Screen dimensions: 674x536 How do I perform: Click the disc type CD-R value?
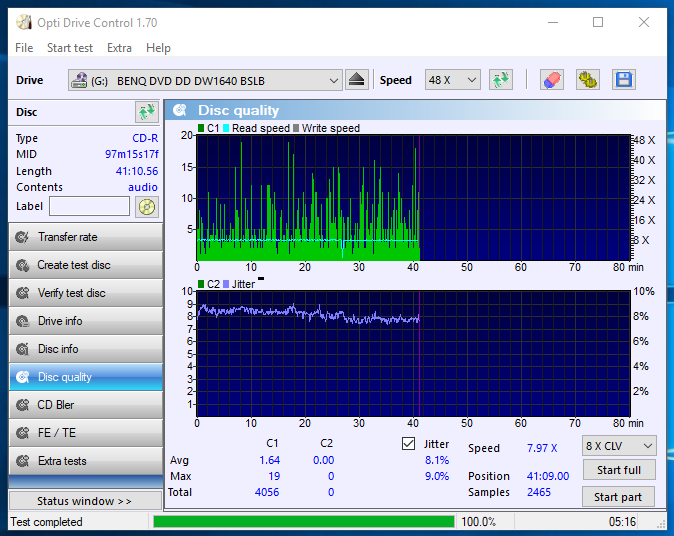pos(145,138)
